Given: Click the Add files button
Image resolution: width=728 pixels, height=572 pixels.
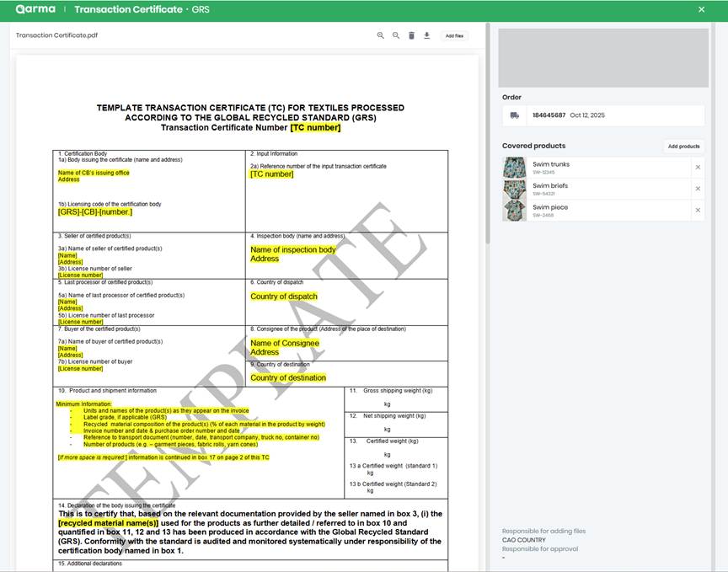Looking at the screenshot, I should (454, 35).
